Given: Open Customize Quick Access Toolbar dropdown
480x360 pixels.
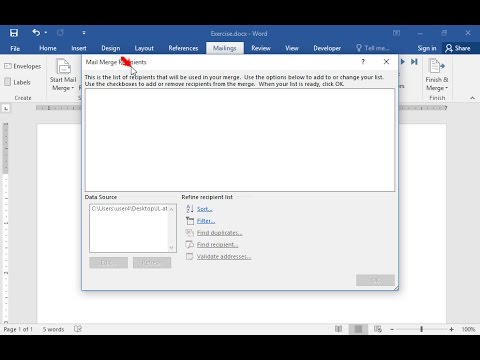Looking at the screenshot, I should 84,33.
